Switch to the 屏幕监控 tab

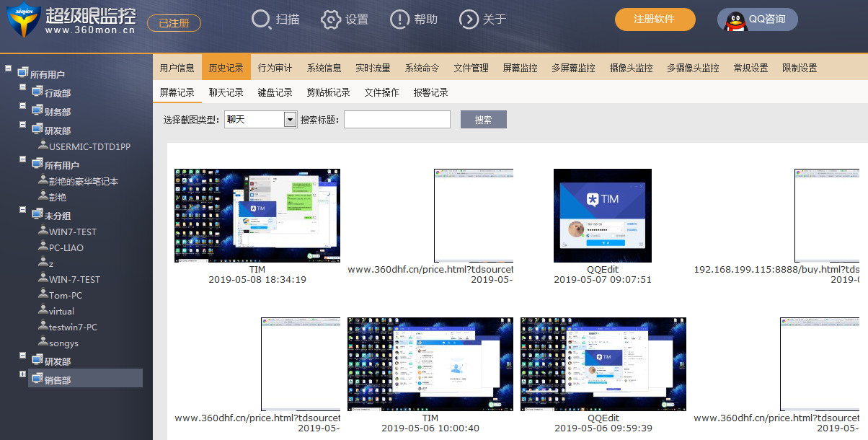coord(520,68)
